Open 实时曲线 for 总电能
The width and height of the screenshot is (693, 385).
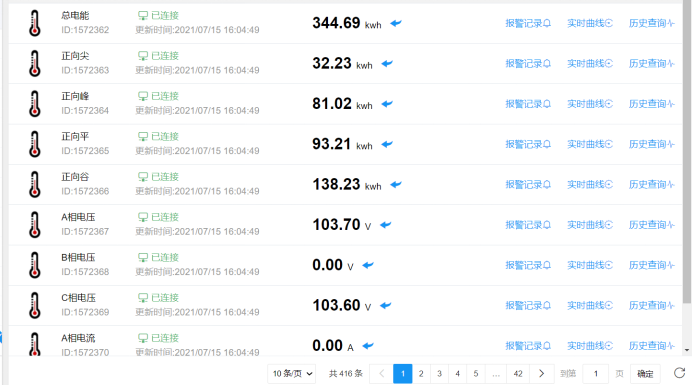(x=590, y=23)
